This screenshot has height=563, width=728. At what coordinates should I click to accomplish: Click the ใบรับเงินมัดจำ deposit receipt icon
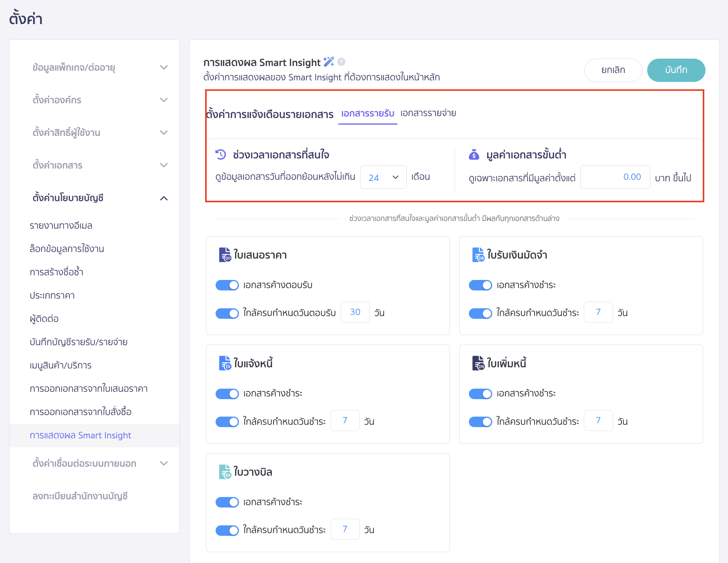point(479,255)
